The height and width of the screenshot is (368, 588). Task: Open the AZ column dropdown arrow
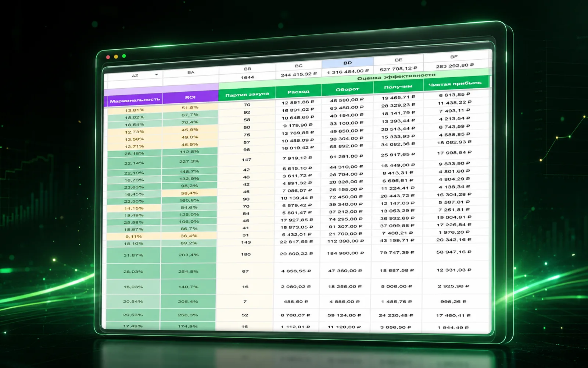pos(157,74)
